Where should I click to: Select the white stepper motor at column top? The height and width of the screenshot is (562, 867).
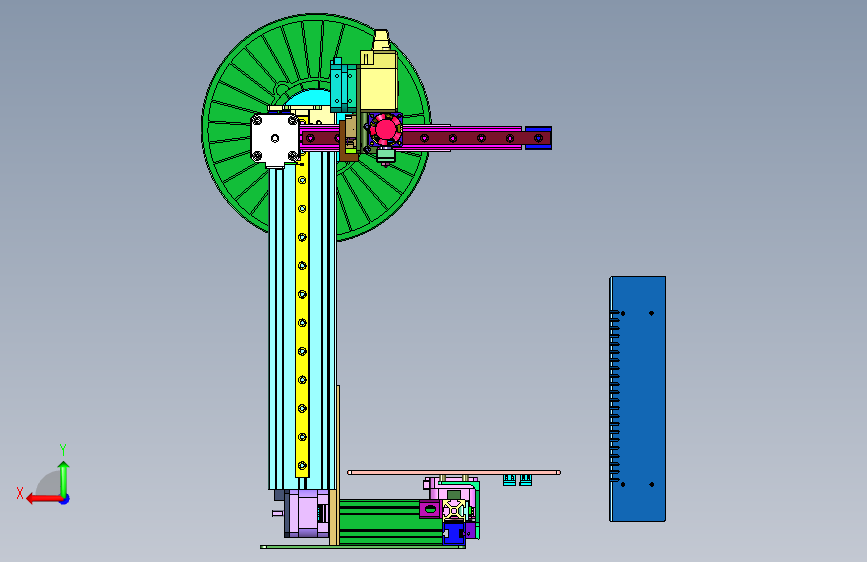(275, 138)
